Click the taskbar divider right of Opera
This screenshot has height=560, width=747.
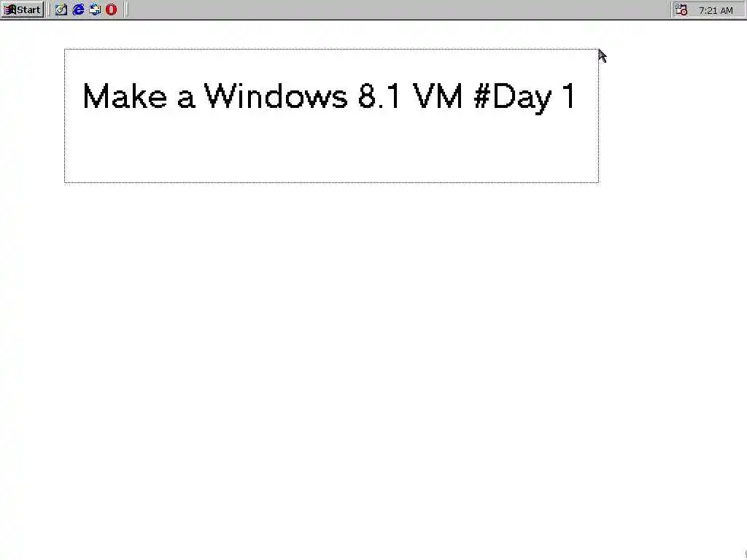click(125, 9)
